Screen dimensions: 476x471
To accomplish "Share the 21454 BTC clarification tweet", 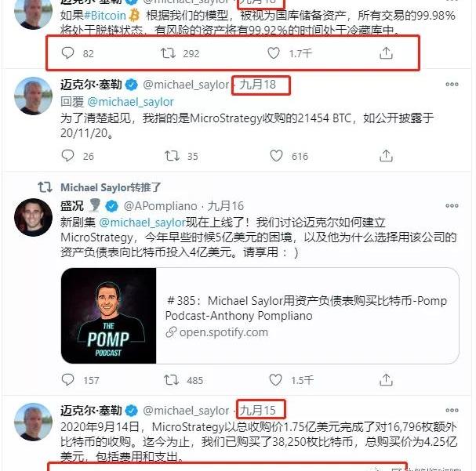I will [x=386, y=156].
